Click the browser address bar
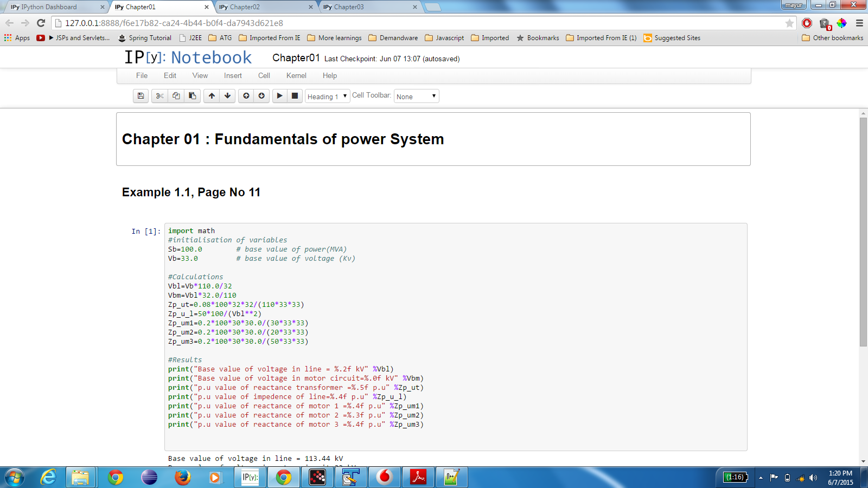The height and width of the screenshot is (488, 868). pyautogui.click(x=423, y=23)
